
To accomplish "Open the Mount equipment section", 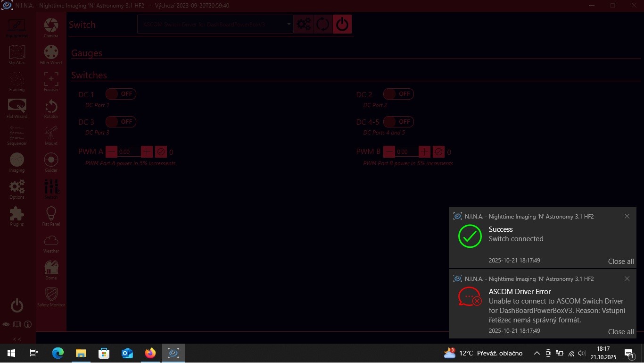I will click(x=51, y=135).
